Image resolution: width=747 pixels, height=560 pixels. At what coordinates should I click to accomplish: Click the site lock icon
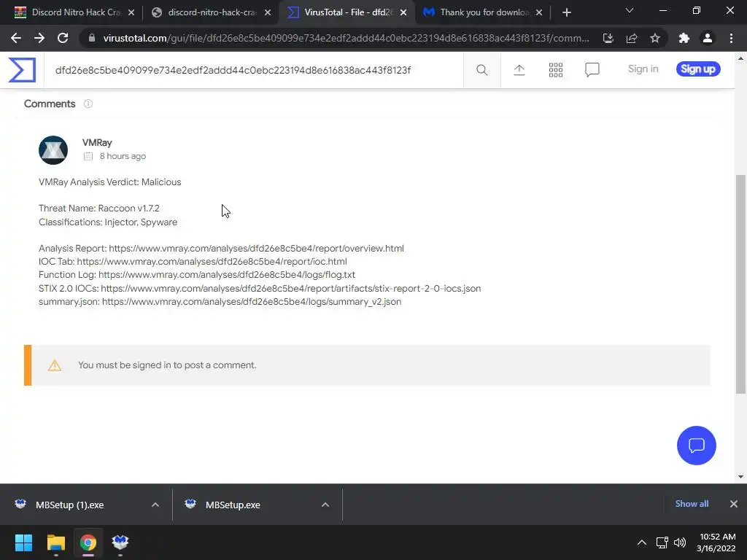tap(92, 38)
